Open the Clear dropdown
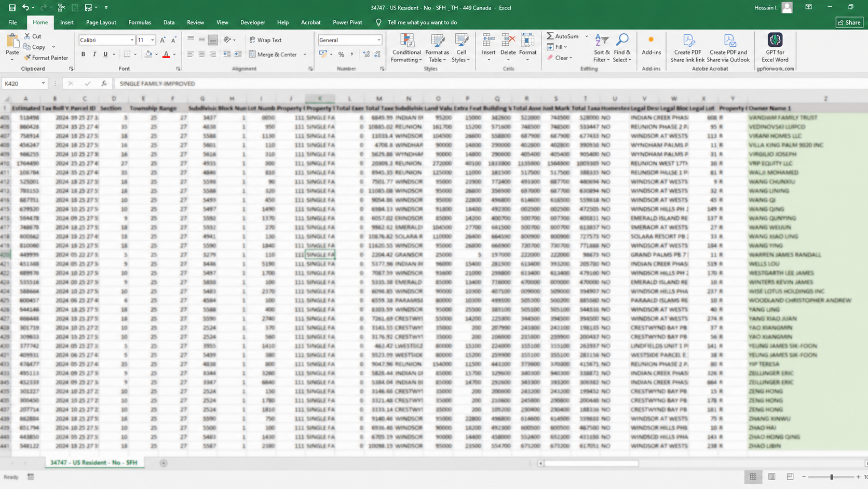This screenshot has height=489, width=868. point(560,58)
